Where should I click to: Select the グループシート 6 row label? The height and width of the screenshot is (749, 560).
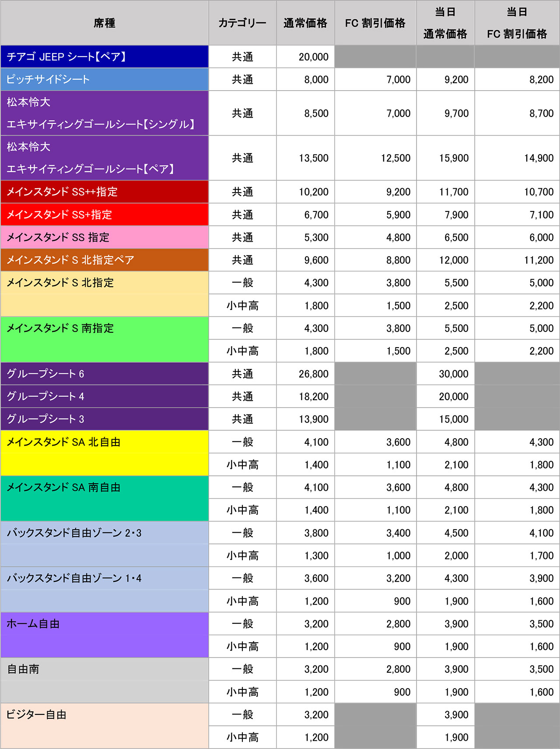pos(105,374)
